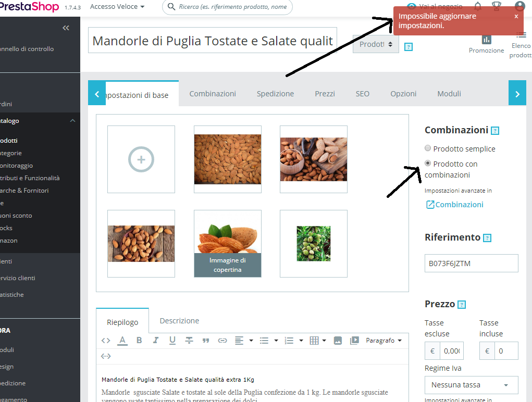Viewport: 532px width, 402px height.
Task: Open the Accesso Veloce dropdown
Action: [x=117, y=7]
